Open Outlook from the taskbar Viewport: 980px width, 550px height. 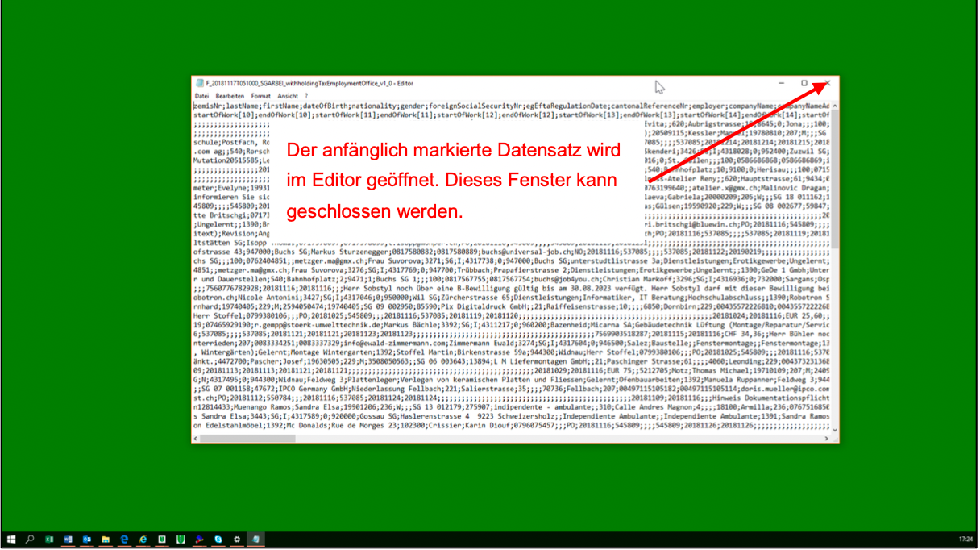coord(86,539)
